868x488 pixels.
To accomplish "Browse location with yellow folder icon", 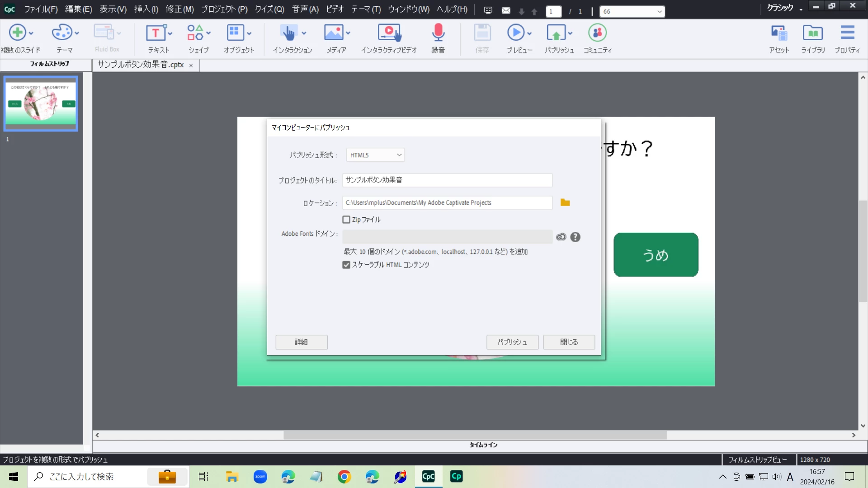I will [565, 202].
